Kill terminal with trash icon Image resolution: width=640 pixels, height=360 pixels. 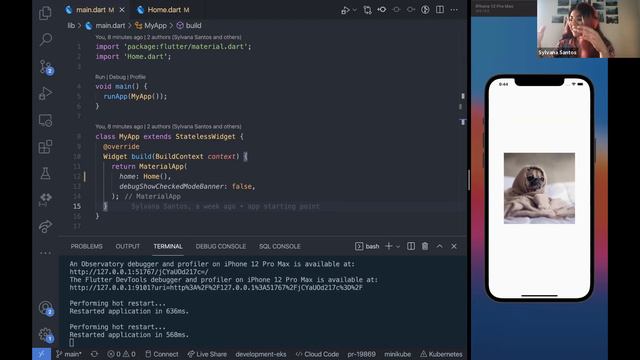pos(425,246)
